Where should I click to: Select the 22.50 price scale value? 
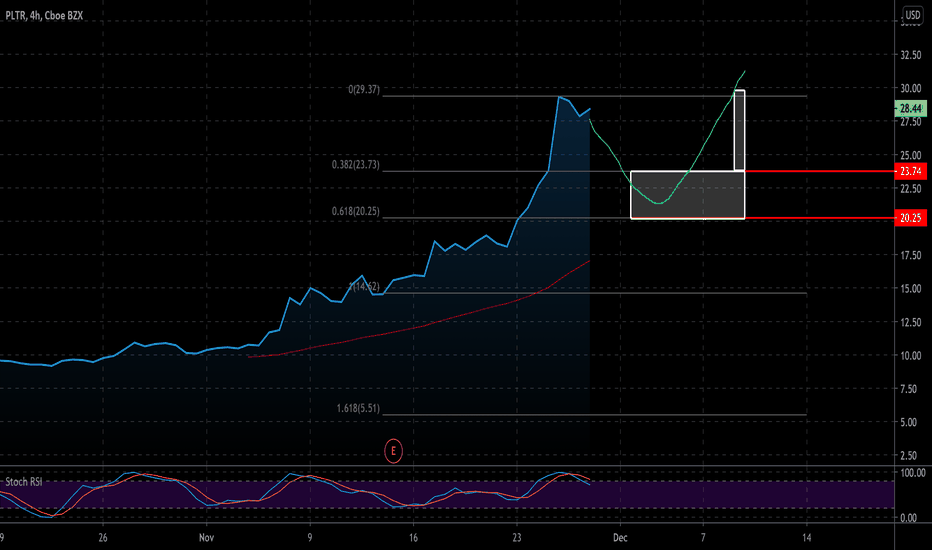[911, 188]
